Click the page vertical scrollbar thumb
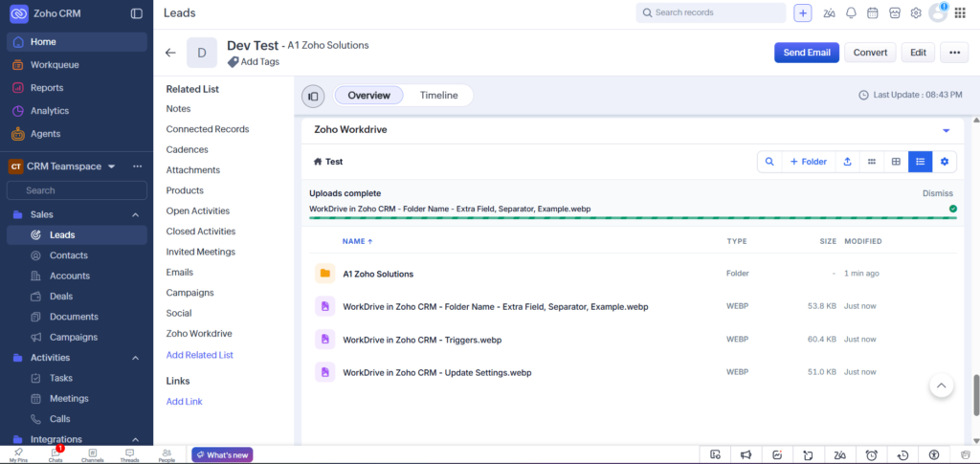Screen dimensions: 980x464 coord(975,395)
